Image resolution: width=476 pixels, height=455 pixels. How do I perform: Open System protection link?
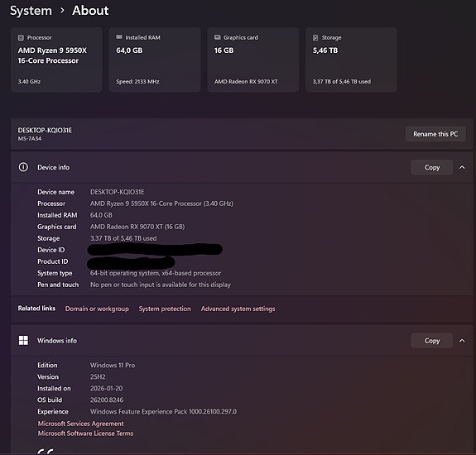[x=165, y=309]
